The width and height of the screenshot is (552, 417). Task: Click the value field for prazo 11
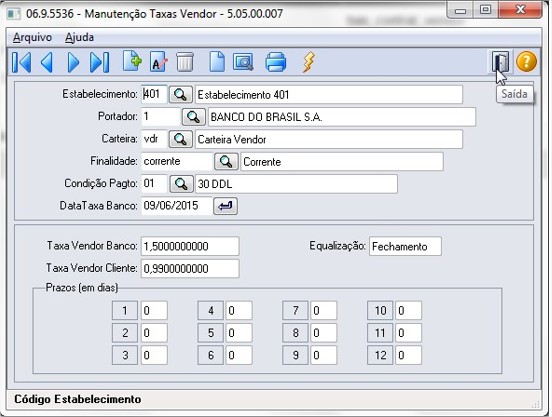[x=408, y=333]
